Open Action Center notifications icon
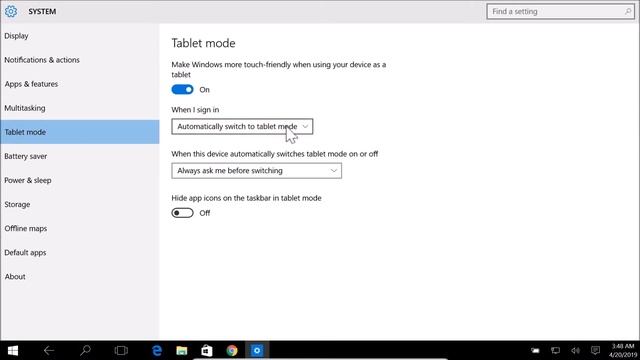Viewport: 640px width, 360px height. coord(596,351)
